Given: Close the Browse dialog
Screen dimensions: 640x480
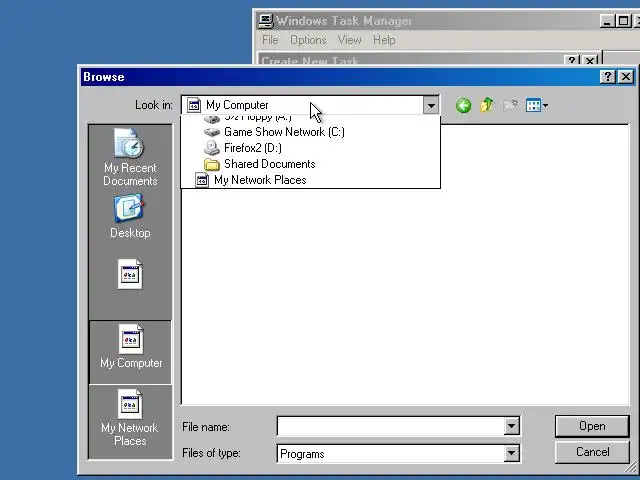Looking at the screenshot, I should [x=626, y=77].
